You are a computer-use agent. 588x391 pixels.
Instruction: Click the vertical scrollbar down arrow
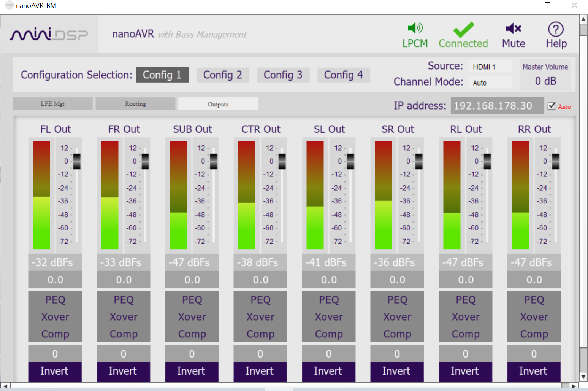coord(583,377)
